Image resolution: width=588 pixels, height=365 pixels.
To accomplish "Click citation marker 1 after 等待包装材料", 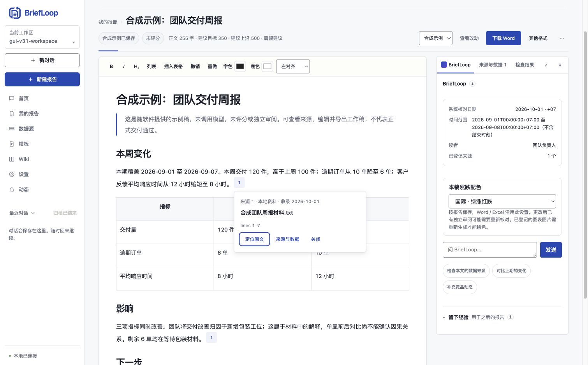I will pos(211,337).
